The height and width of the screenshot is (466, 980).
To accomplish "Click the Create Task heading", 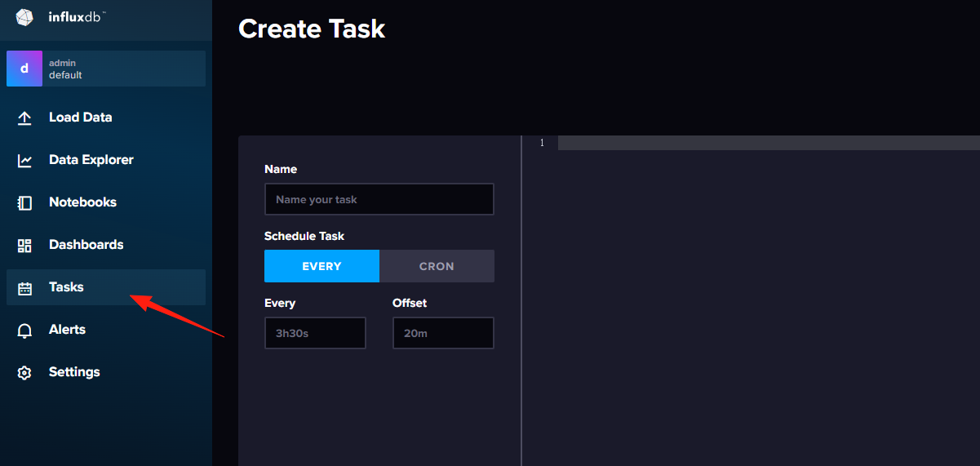I will (x=312, y=29).
